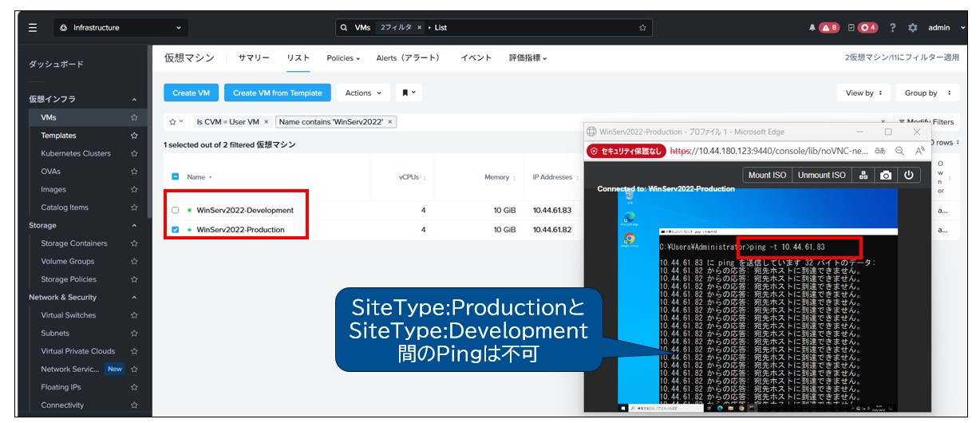Screen dimensions: 980x423
Task: Click the Create VM button
Action: (191, 93)
